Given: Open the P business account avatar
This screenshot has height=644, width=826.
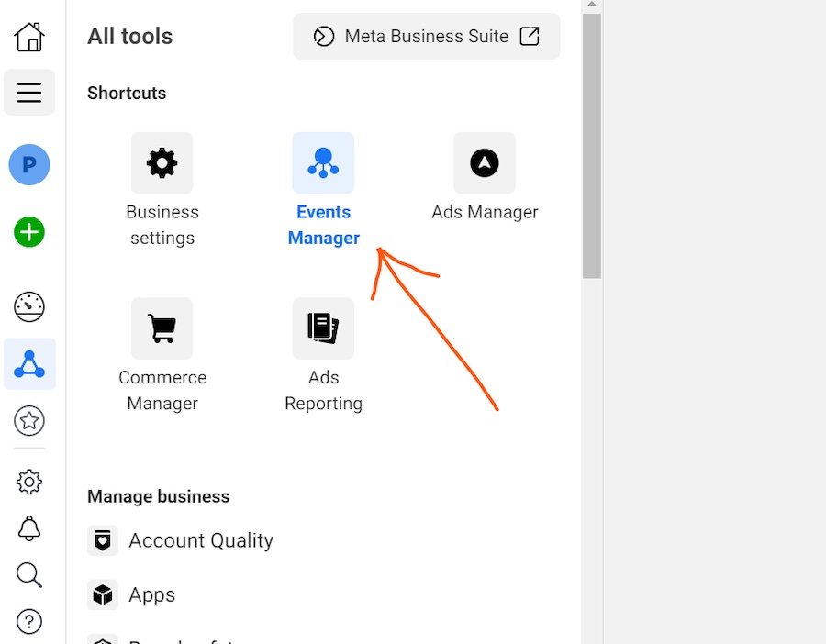Looking at the screenshot, I should (x=29, y=165).
